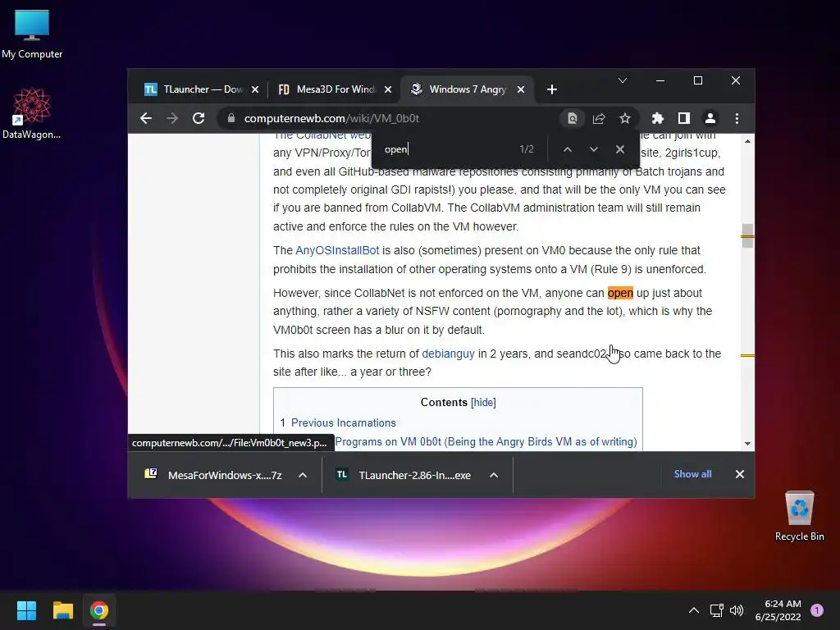Click the hide link in Contents box
The image size is (840, 630).
pos(483,402)
